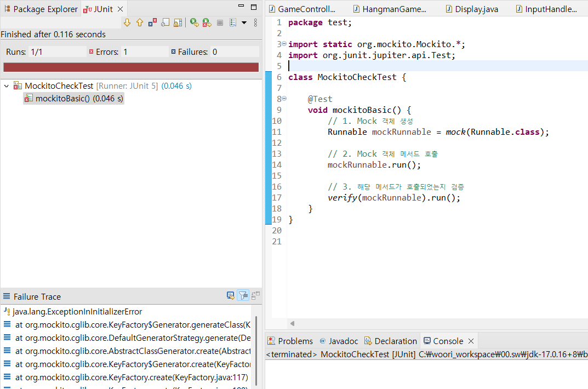Open GameControll... editor tab
Viewport: 588px width, 389px height.
[302, 9]
